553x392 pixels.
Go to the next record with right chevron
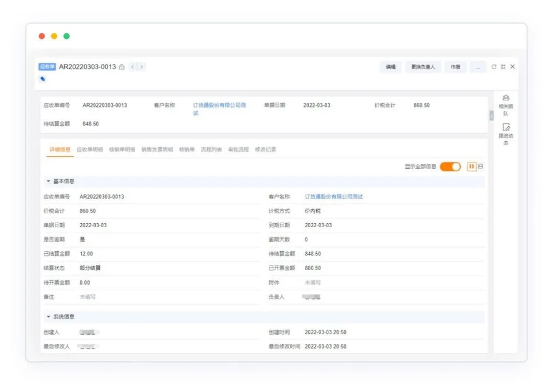(142, 67)
